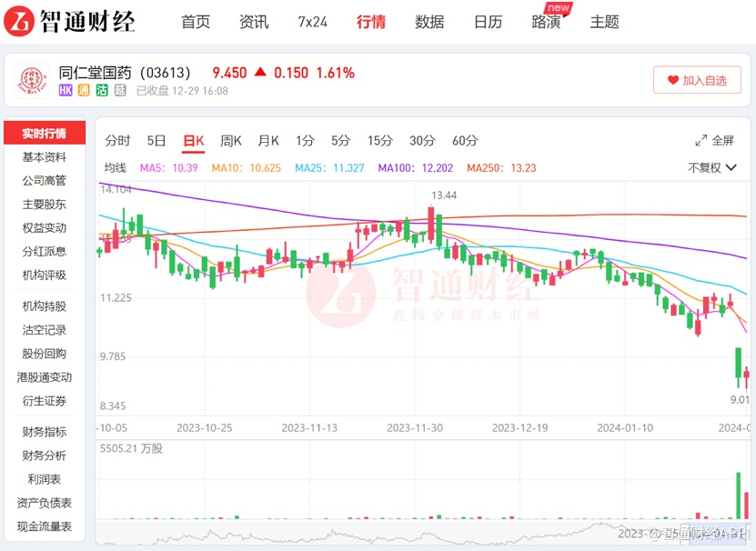Viewport: 756px width, 551px height.
Task: Click the tallest green volume bar
Action: pos(738,496)
